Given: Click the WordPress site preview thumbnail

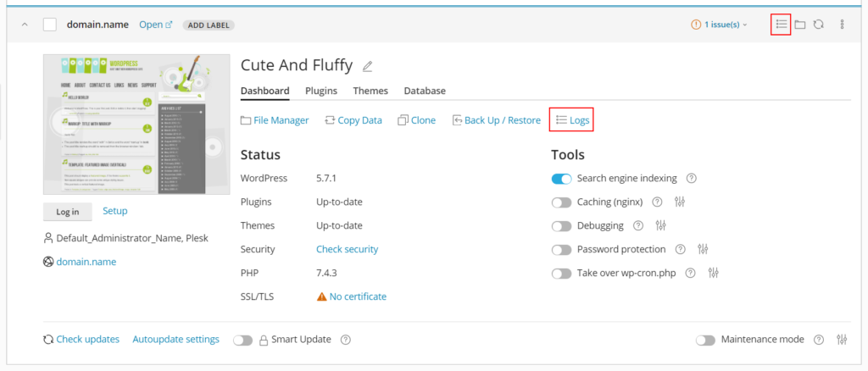Looking at the screenshot, I should pyautogui.click(x=136, y=125).
